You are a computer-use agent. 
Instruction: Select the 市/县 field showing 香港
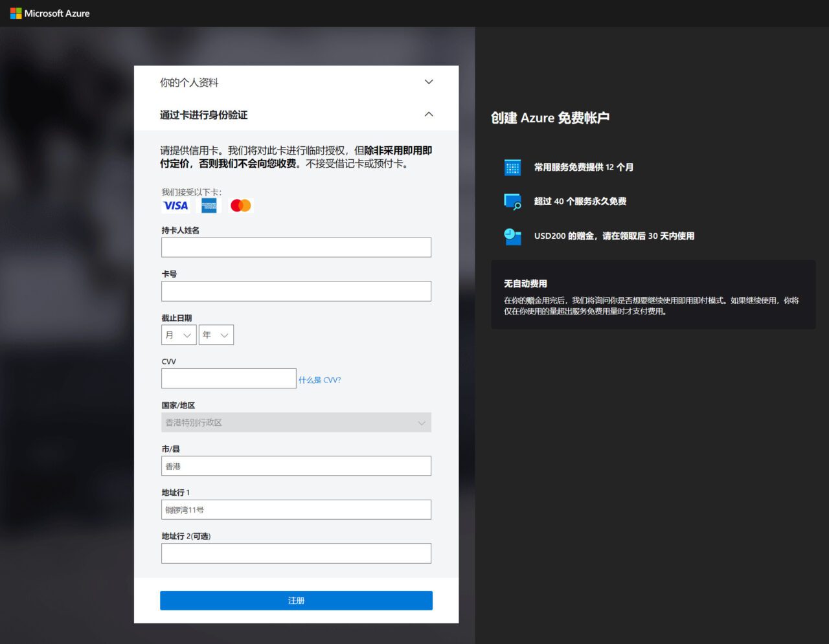[x=295, y=465]
